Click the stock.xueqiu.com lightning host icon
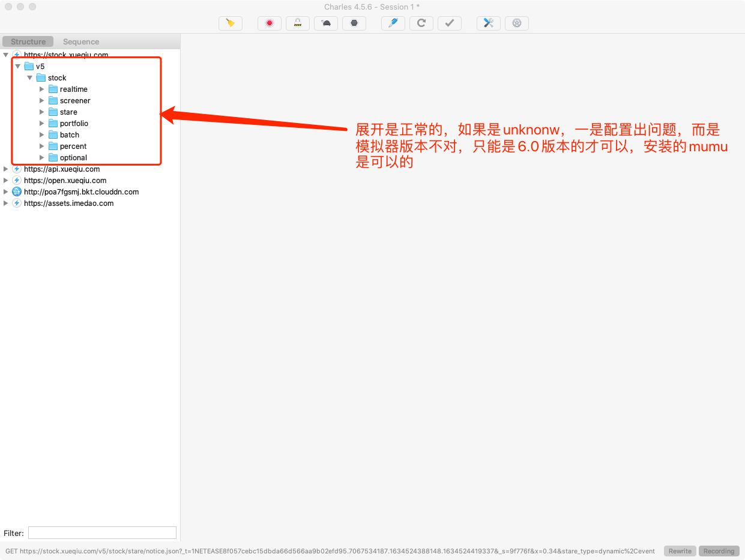The image size is (745, 560). 17,55
